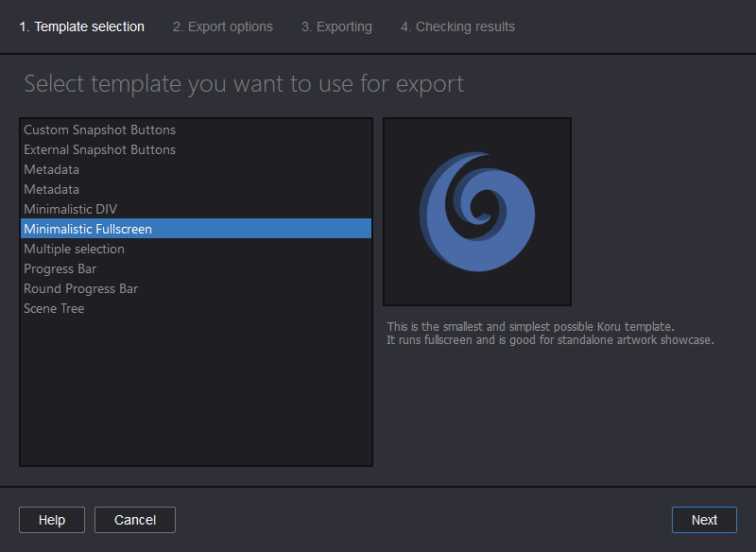This screenshot has width=756, height=552.
Task: Pick the Multiple selection template
Action: (74, 249)
